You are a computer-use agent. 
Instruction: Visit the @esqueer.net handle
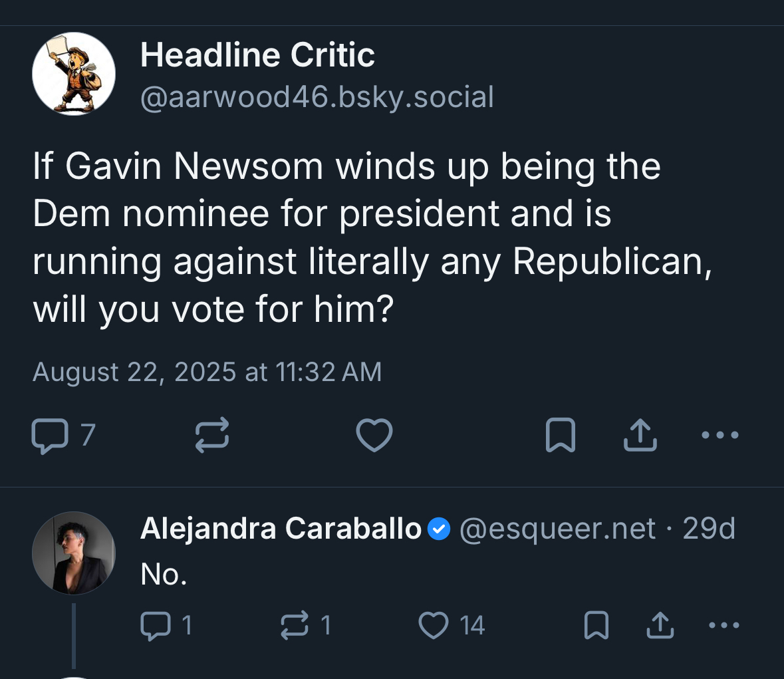coord(557,529)
